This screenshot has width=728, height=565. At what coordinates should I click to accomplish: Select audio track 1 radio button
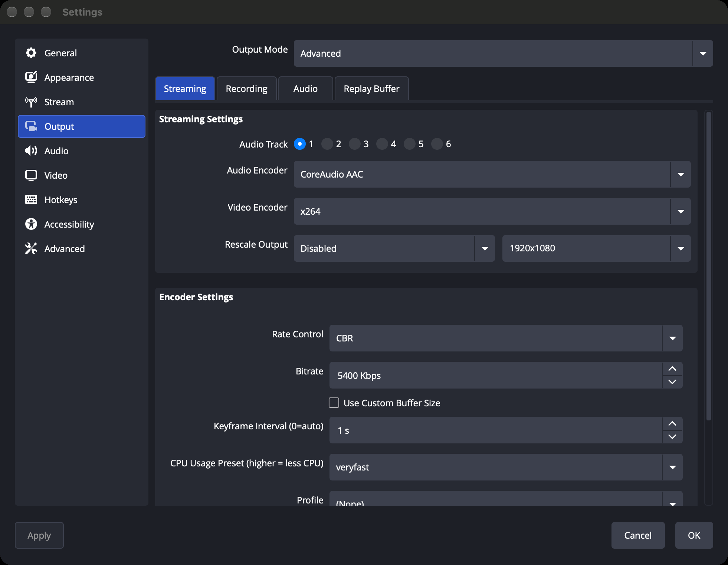click(300, 144)
